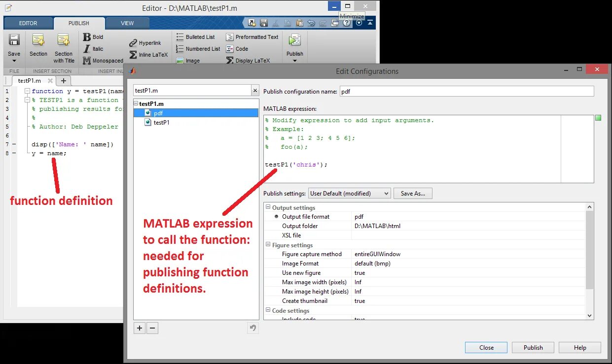Screen dimensions: 612x364
Task: Click the undo arrow in the quick access bar
Action: click(x=311, y=23)
